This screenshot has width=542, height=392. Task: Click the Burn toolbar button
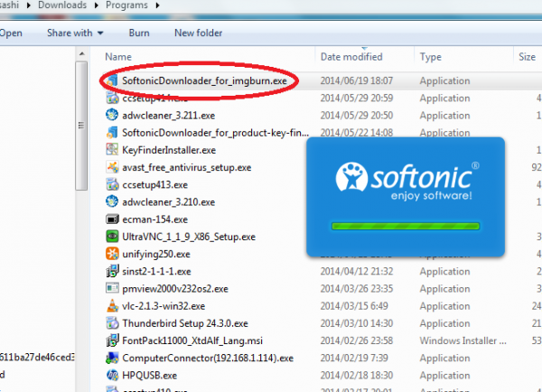pos(139,33)
